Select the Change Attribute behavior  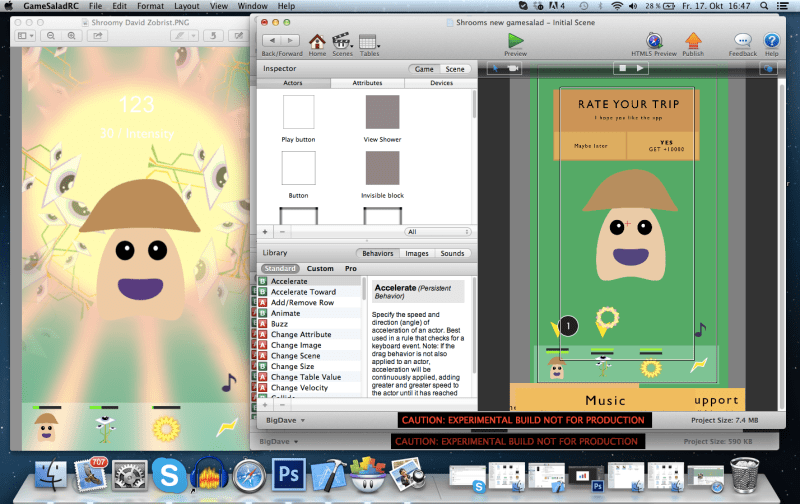click(x=309, y=334)
